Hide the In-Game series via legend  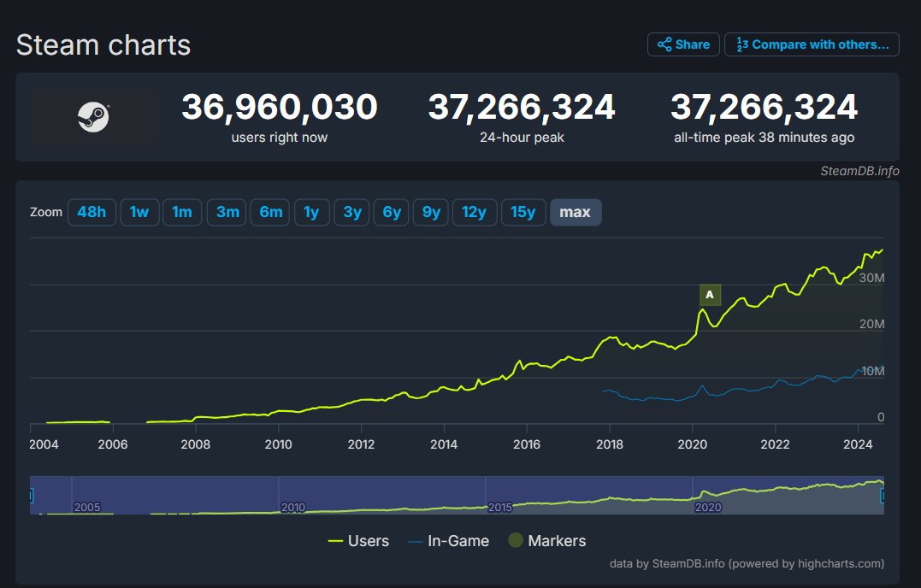pyautogui.click(x=449, y=541)
